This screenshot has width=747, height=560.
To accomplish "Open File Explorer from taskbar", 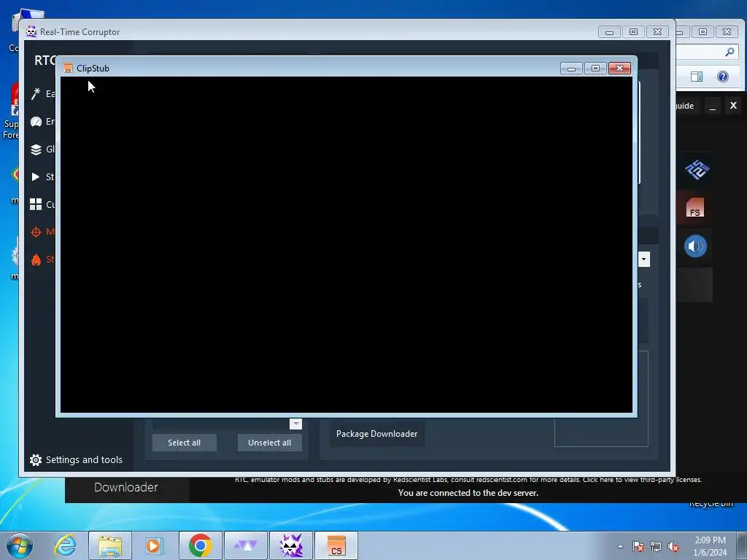I will pos(110,545).
